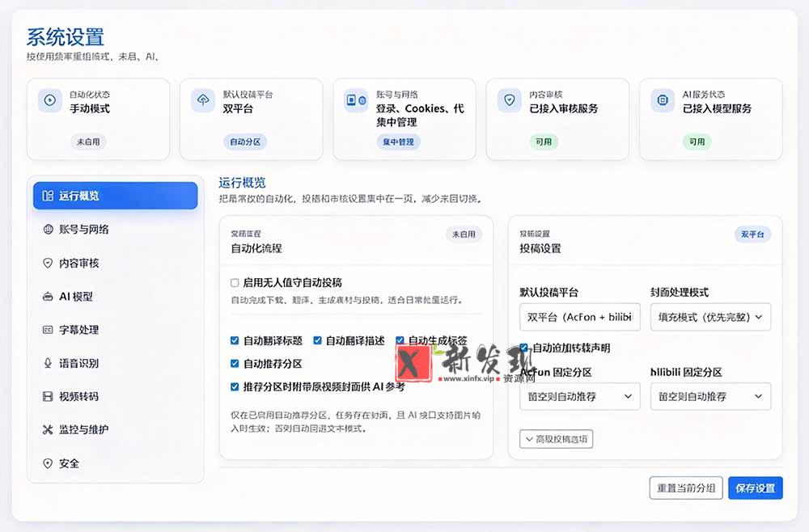
Task: Click the 集中管理 badge on 账号与网络 card
Action: coord(398,141)
